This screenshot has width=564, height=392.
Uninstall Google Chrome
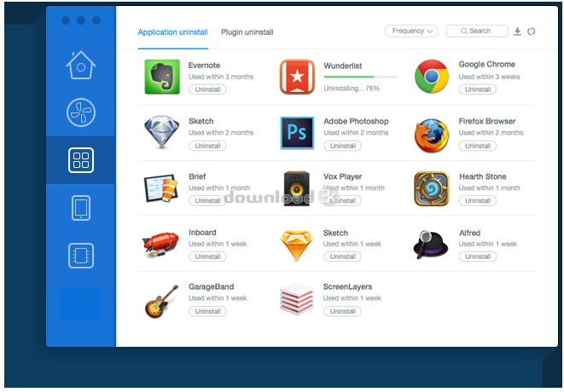478,89
